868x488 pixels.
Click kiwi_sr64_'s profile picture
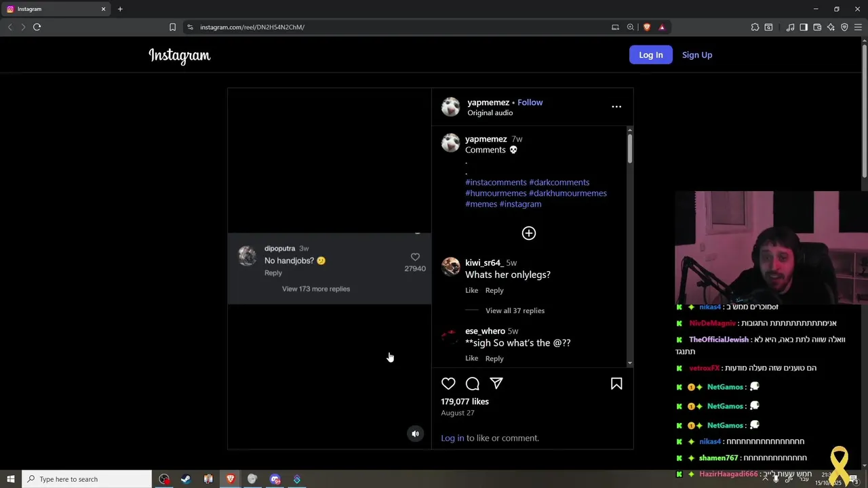tap(450, 266)
